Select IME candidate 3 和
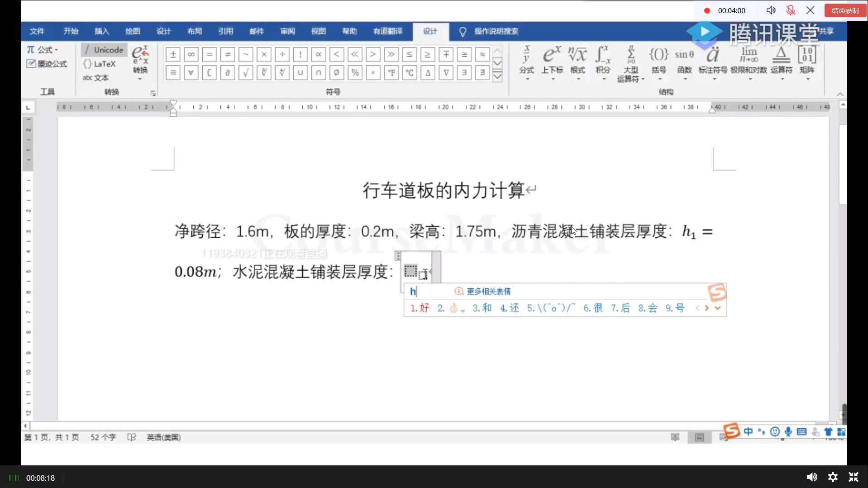Viewport: 868px width, 488px height. coord(482,308)
